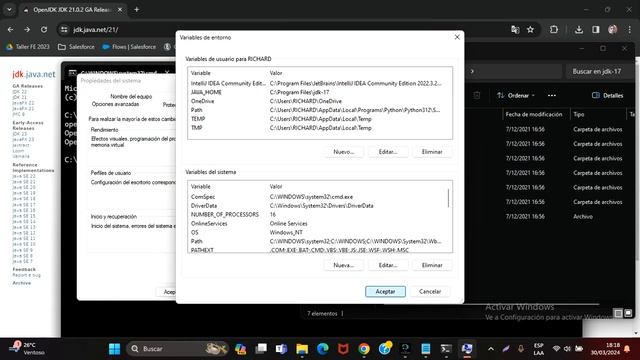Open Windows Start menu
Image resolution: width=640 pixels, height=360 pixels.
pos(115,349)
